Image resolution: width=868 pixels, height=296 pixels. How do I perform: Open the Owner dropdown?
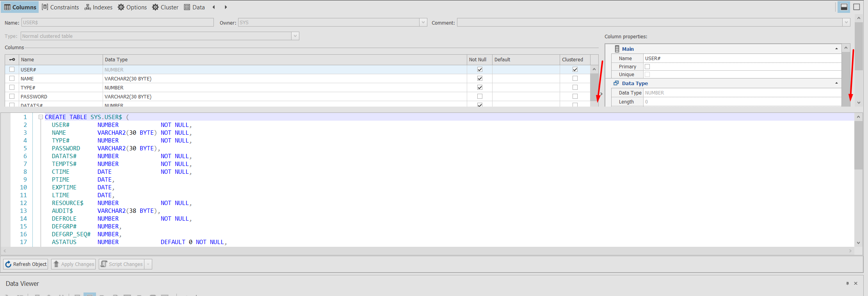(423, 23)
